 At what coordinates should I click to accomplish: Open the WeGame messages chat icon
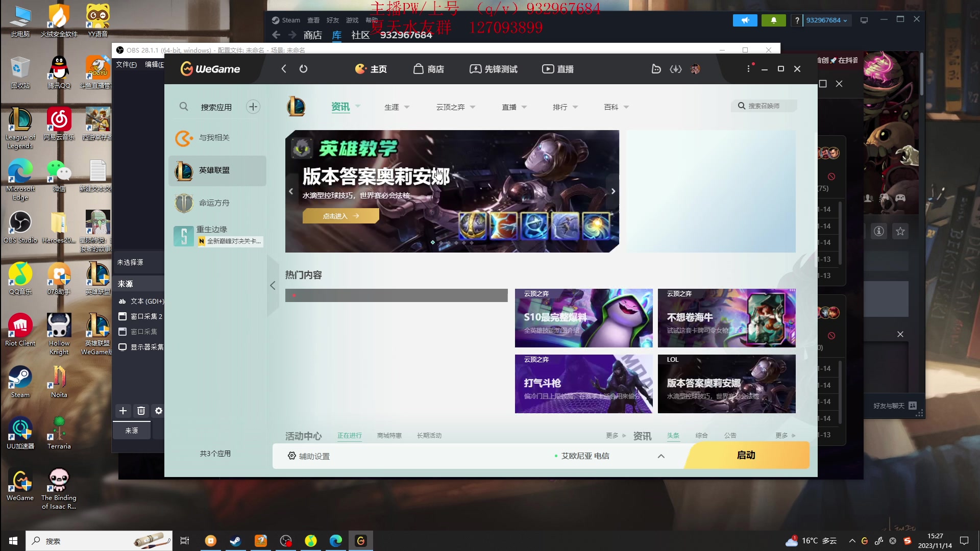tap(656, 69)
